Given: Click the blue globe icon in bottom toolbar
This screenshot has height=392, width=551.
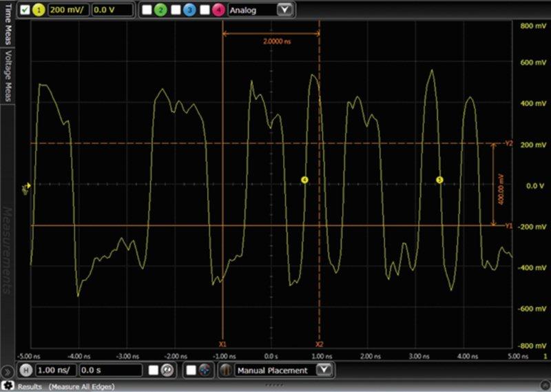Looking at the screenshot, I should pos(204,370).
